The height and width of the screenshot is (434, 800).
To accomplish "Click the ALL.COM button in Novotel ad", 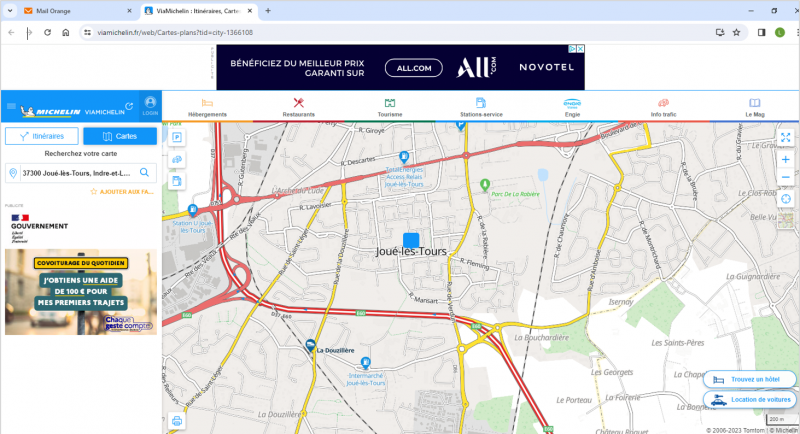I will click(x=414, y=68).
